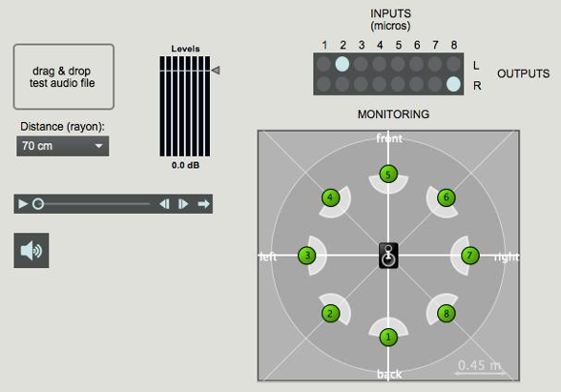This screenshot has height=392, width=561.
Task: Click the step-forward playback icon
Action: (183, 204)
